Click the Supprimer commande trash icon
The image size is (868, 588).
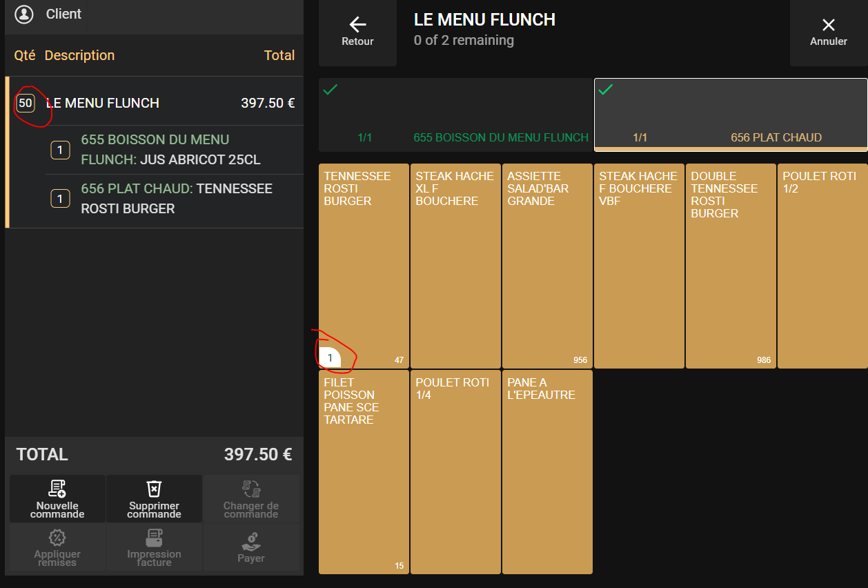(x=154, y=489)
